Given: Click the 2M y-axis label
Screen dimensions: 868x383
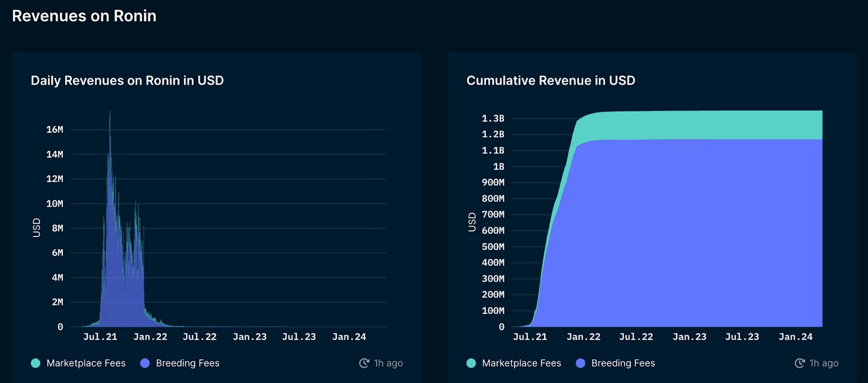Looking at the screenshot, I should click(x=58, y=302).
